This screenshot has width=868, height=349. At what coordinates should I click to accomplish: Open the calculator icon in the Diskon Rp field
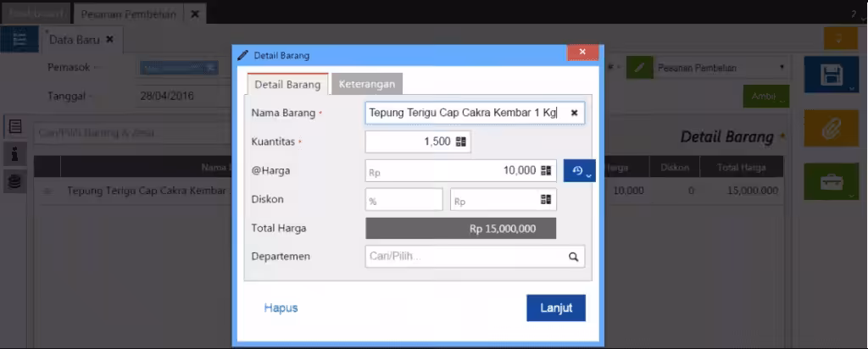[547, 200]
